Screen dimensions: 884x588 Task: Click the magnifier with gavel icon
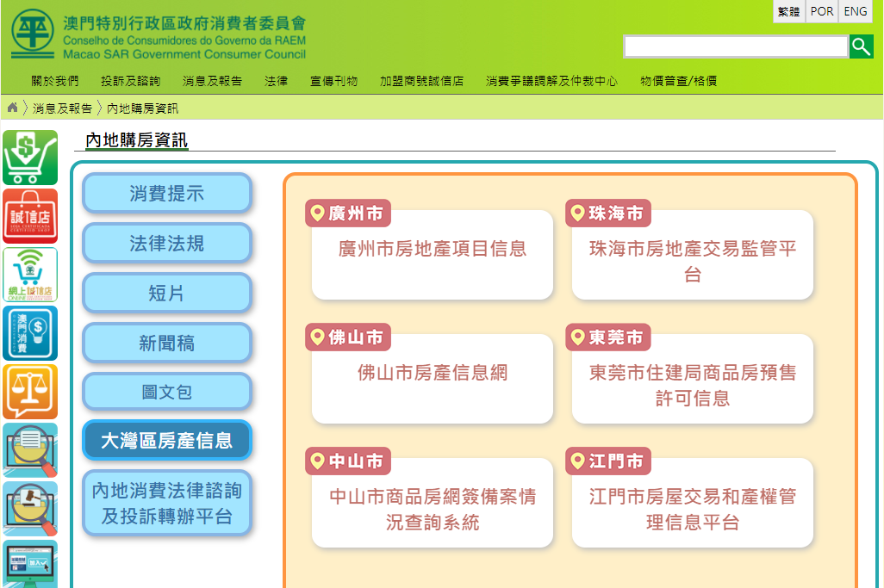(x=30, y=508)
